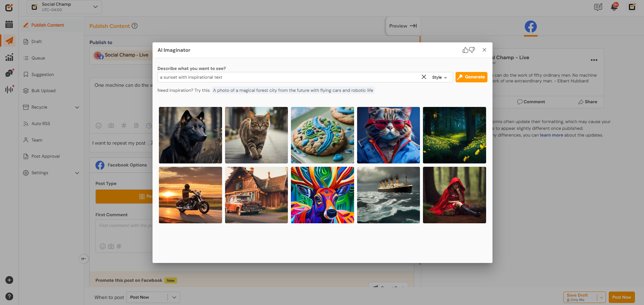Open Publish Content menu item
Screen dimensions: 644x305
coord(51,25)
